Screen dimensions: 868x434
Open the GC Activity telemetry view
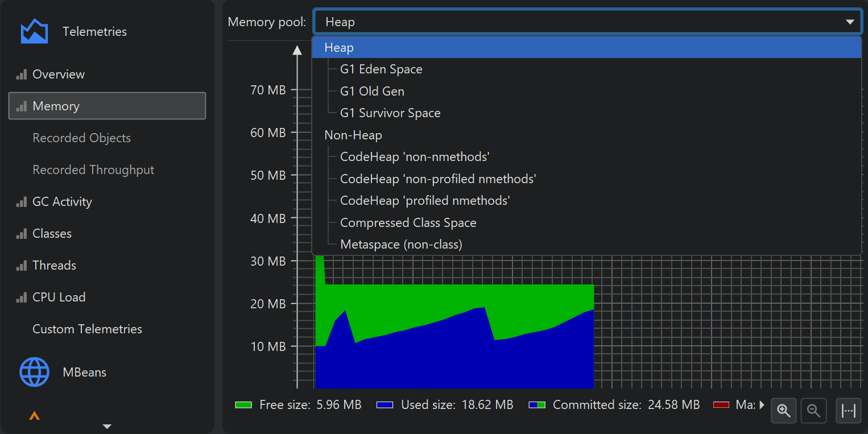[x=62, y=202]
